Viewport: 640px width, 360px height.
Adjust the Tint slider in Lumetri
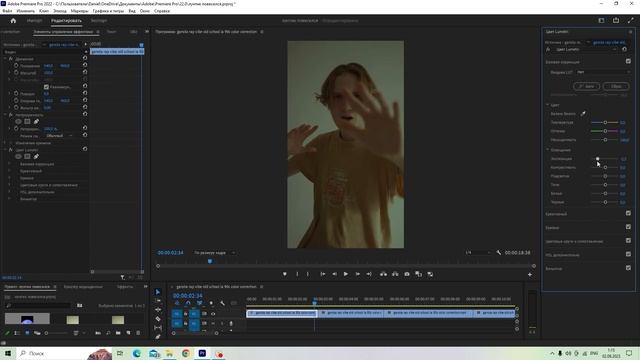605,131
